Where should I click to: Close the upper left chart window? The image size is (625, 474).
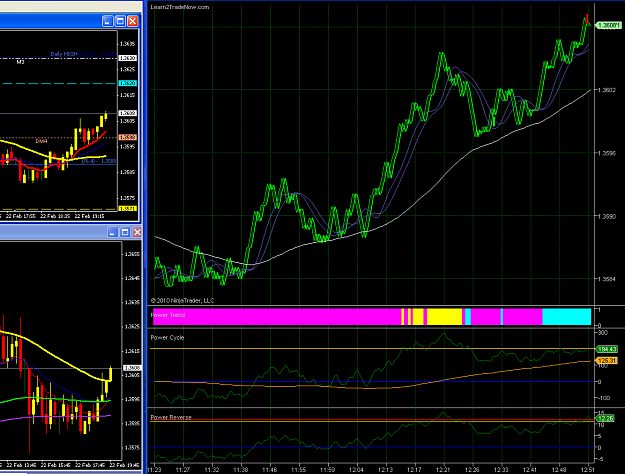click(x=133, y=21)
